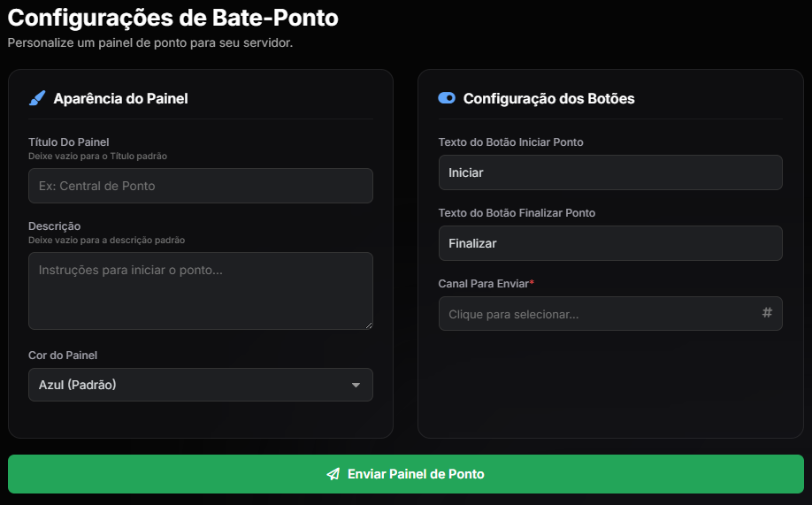Click inside the Descrição text area
This screenshot has height=505, width=812.
pyautogui.click(x=201, y=291)
